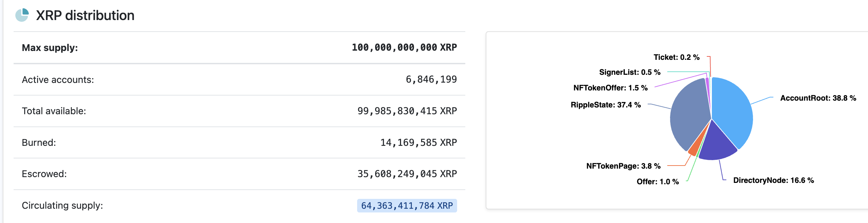
Task: Click the Offer: 1.0 % label
Action: 658,182
